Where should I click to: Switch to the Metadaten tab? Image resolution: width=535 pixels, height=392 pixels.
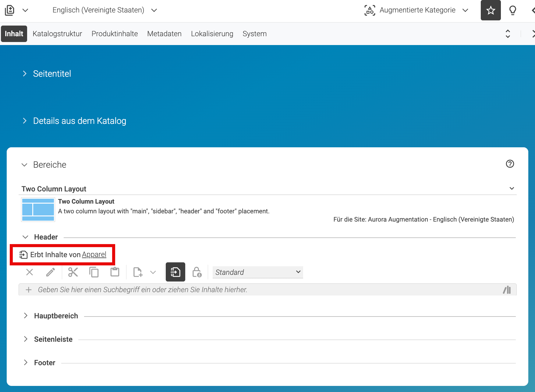(x=164, y=34)
